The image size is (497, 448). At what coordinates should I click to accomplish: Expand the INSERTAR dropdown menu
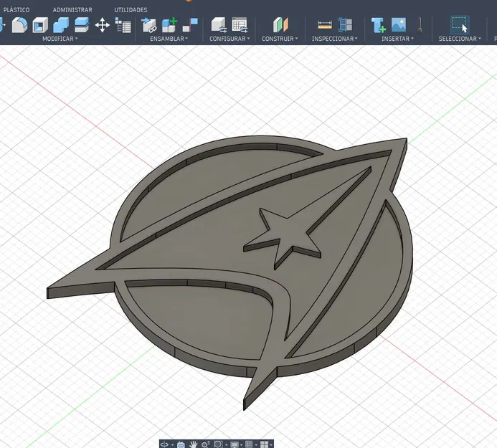coord(397,39)
